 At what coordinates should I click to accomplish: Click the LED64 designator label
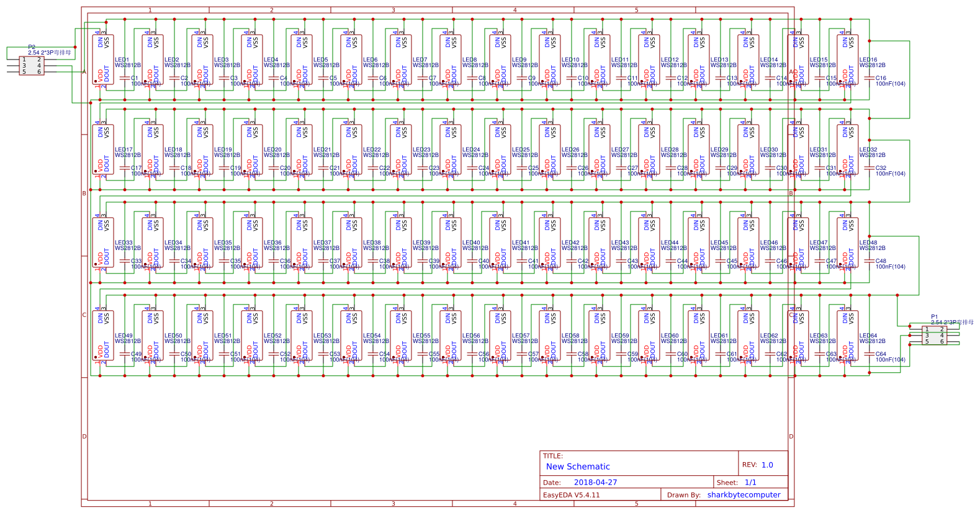(x=868, y=336)
